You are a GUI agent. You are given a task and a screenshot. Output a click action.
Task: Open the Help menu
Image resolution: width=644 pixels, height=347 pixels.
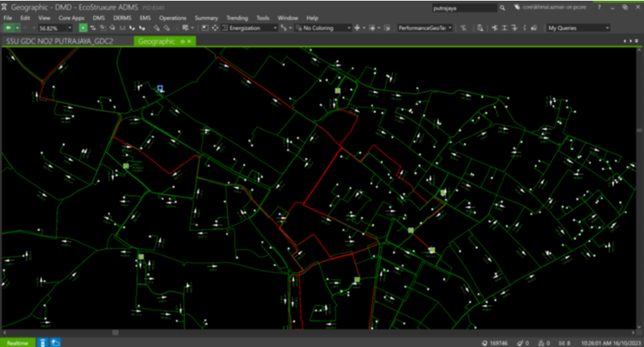[x=312, y=18]
